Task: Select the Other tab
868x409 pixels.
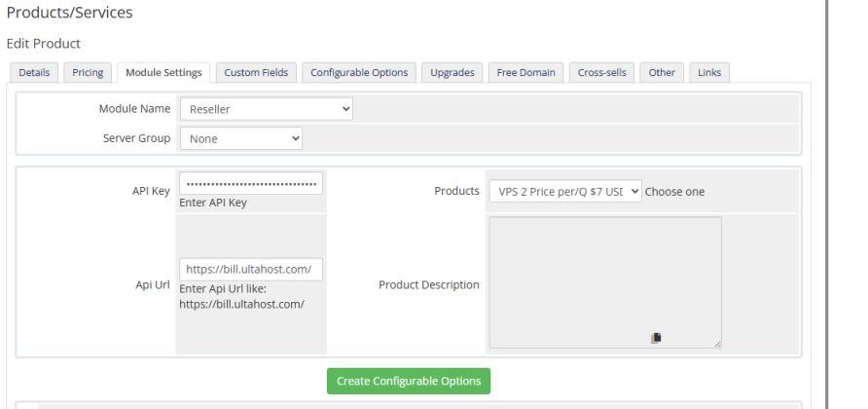Action: (x=662, y=73)
